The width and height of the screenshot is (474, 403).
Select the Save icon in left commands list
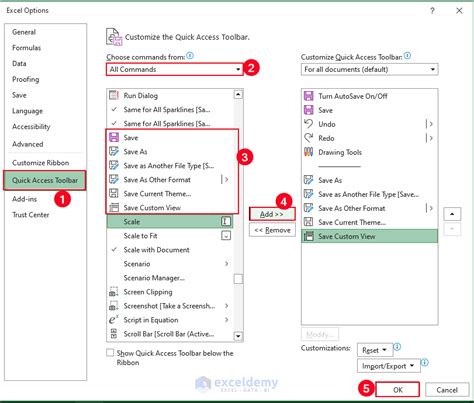[114, 137]
